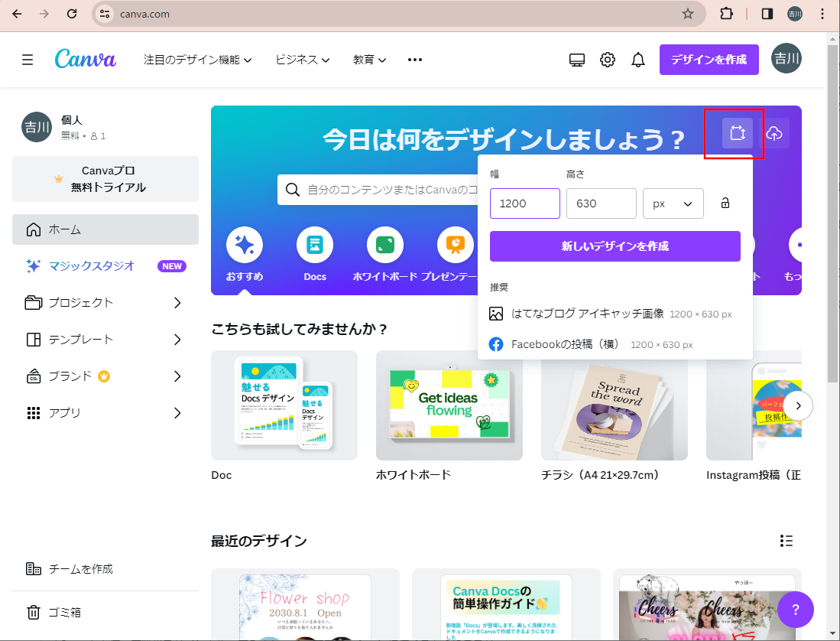
Task: Open the ホワイトボード template thumbnail
Action: (449, 405)
